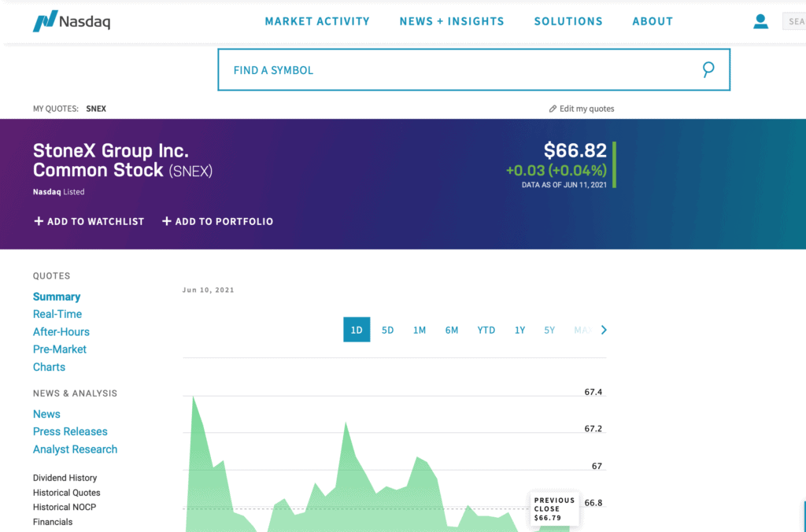
Task: Click the 66.8 axis label
Action: point(593,503)
